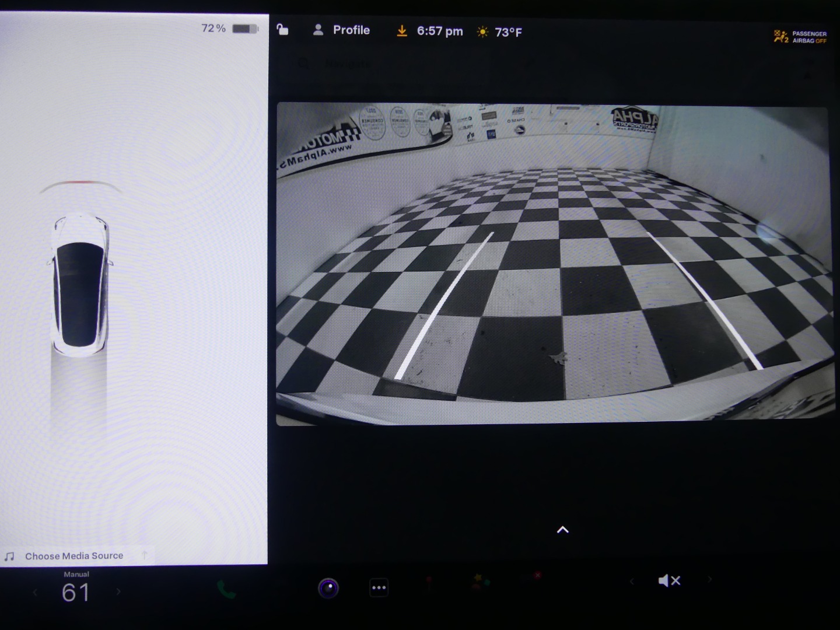Tap the battery level icon

tap(245, 29)
